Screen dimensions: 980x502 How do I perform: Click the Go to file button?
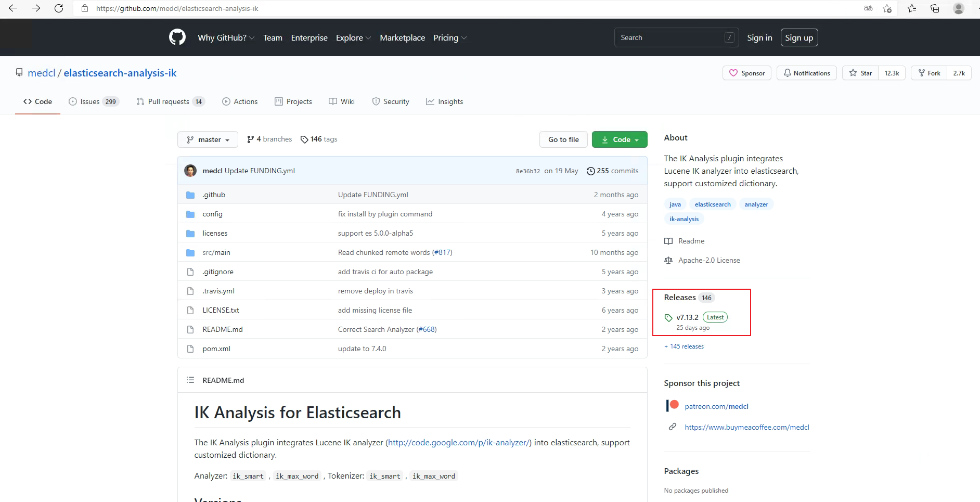pos(563,139)
